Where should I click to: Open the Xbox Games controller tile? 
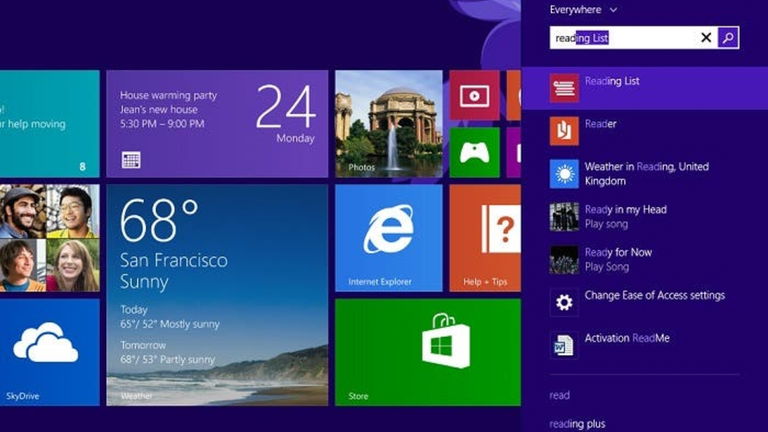coord(475,152)
